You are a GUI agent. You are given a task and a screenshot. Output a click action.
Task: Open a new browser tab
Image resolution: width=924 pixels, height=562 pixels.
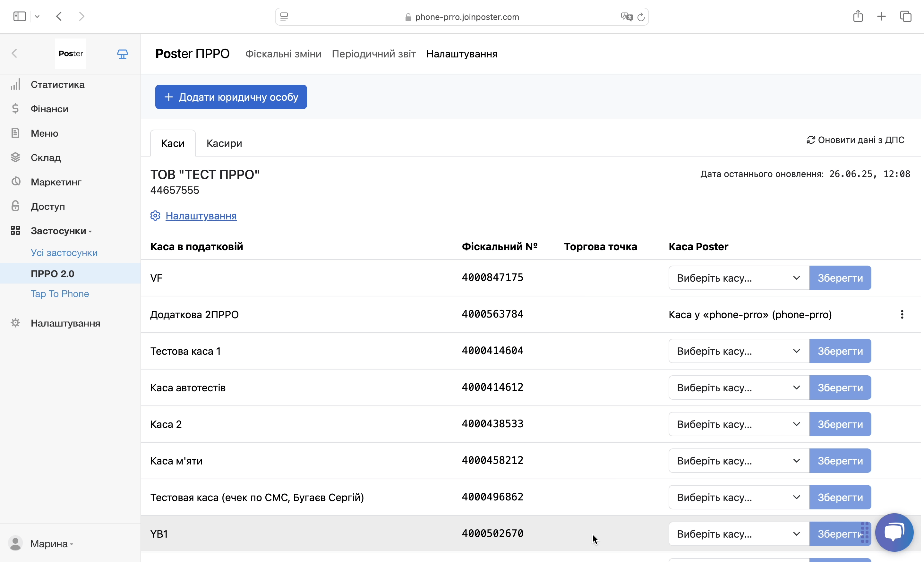click(882, 16)
